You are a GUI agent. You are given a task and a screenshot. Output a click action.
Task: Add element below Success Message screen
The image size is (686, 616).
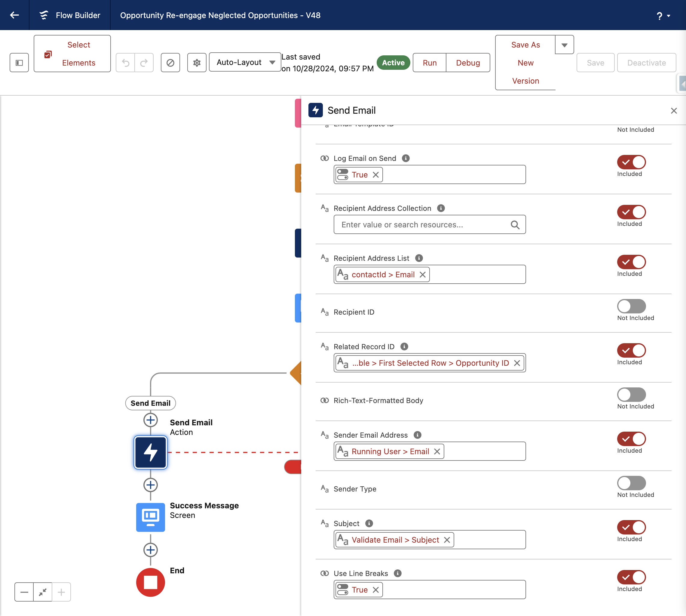pos(151,550)
